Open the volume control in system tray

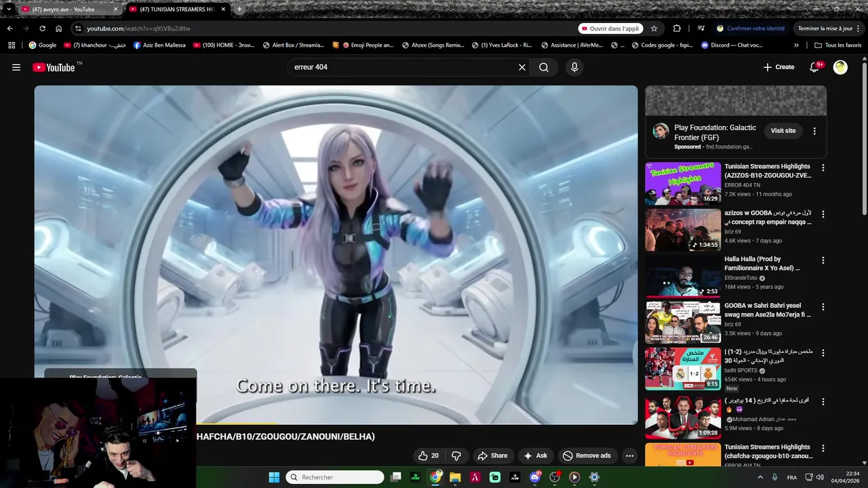(x=820, y=477)
